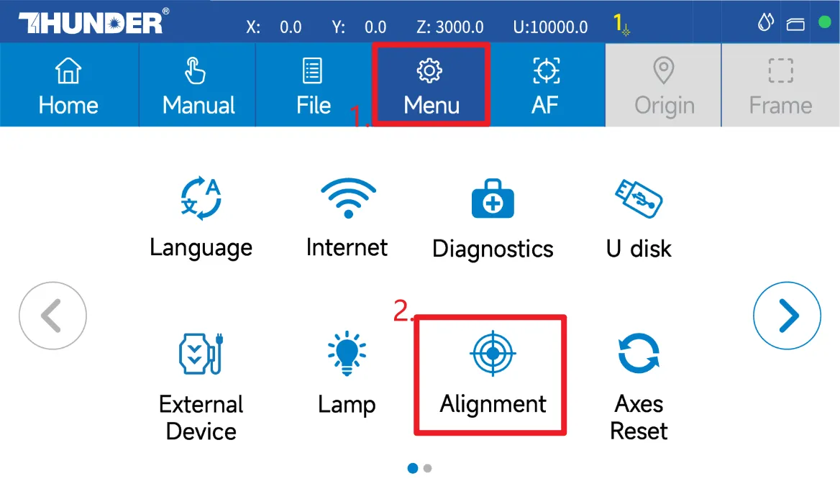Switch to the Manual tab
This screenshot has height=504, width=840.
pyautogui.click(x=198, y=86)
